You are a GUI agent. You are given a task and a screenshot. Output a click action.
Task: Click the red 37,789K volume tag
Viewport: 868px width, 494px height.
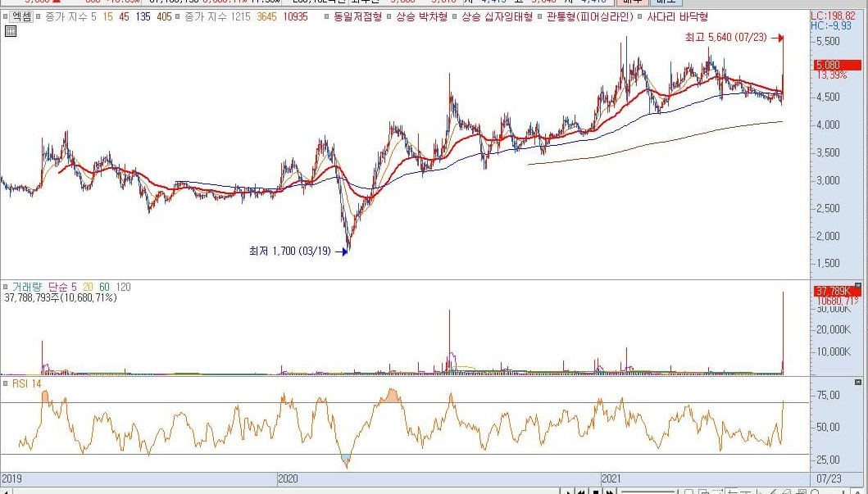pos(837,291)
